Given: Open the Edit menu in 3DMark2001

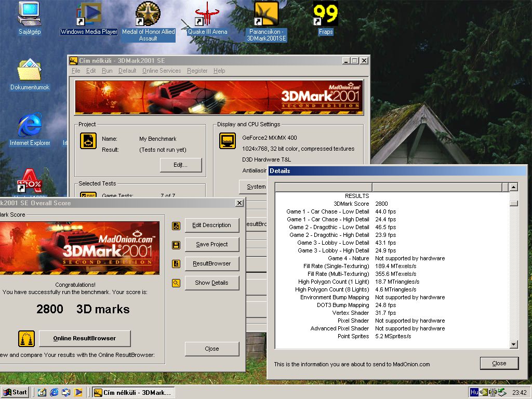Looking at the screenshot, I should (x=90, y=71).
